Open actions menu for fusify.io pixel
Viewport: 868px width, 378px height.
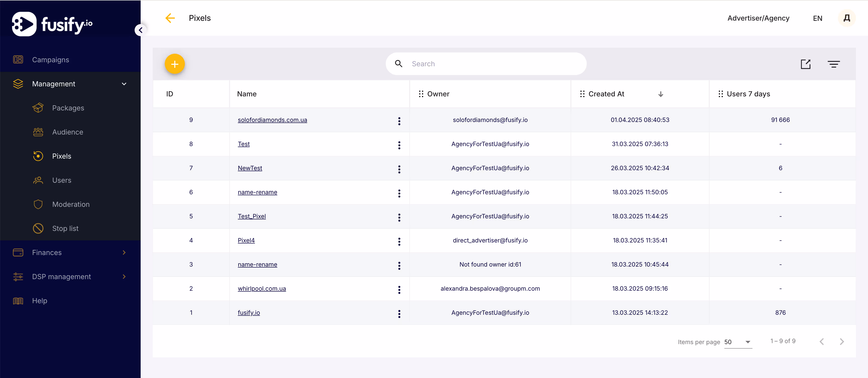tap(399, 314)
